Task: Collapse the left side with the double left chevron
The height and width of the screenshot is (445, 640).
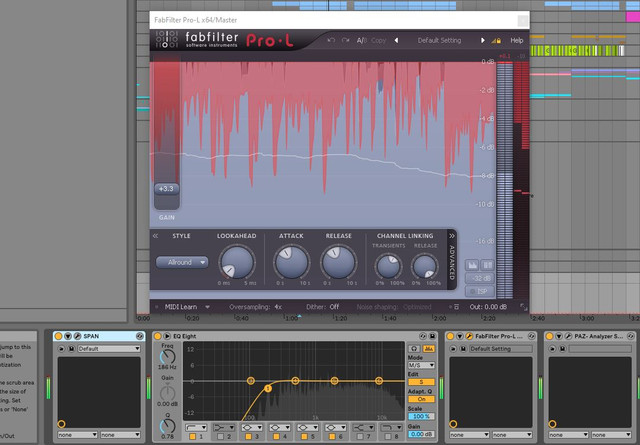Action: (x=156, y=236)
